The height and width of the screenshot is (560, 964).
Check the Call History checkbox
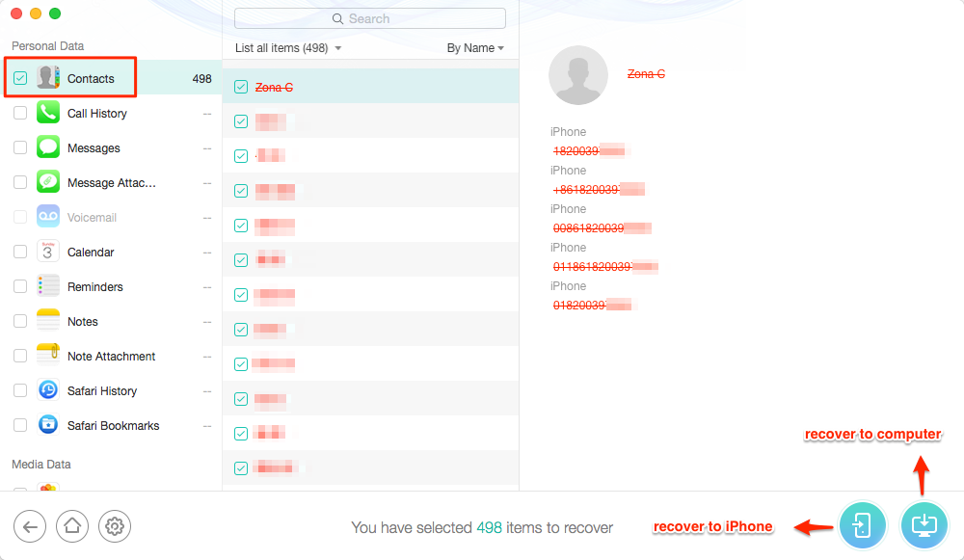point(20,113)
